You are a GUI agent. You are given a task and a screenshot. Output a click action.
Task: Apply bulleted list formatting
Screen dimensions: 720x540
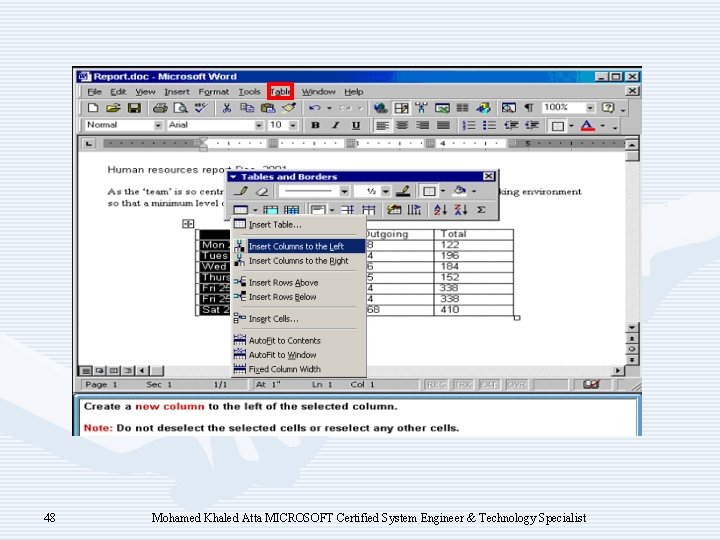pos(489,125)
